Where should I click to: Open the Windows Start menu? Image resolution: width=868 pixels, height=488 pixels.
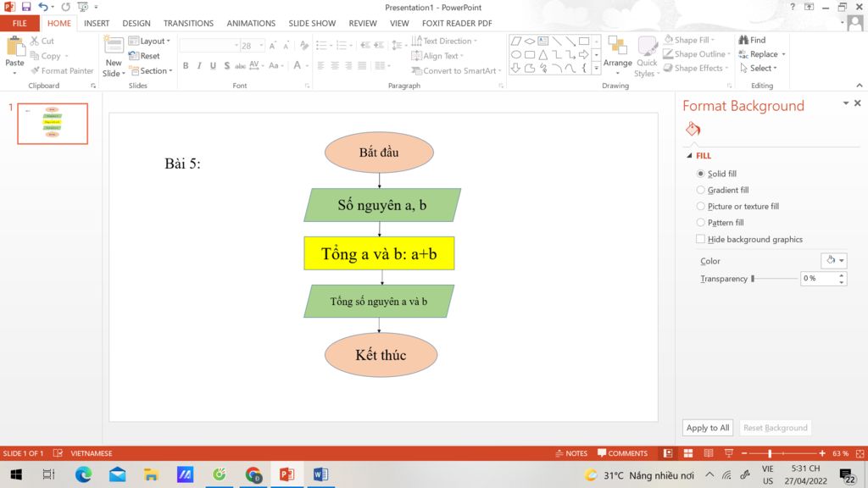[x=16, y=474]
